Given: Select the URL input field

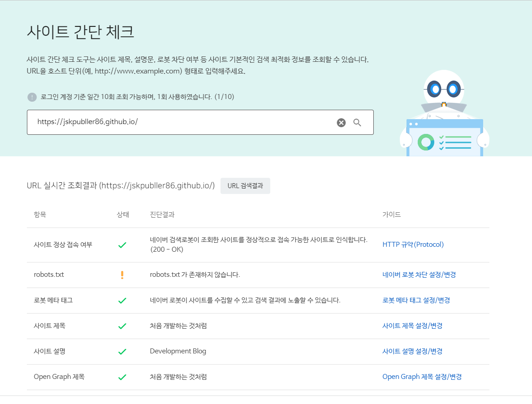Looking at the screenshot, I should 179,122.
